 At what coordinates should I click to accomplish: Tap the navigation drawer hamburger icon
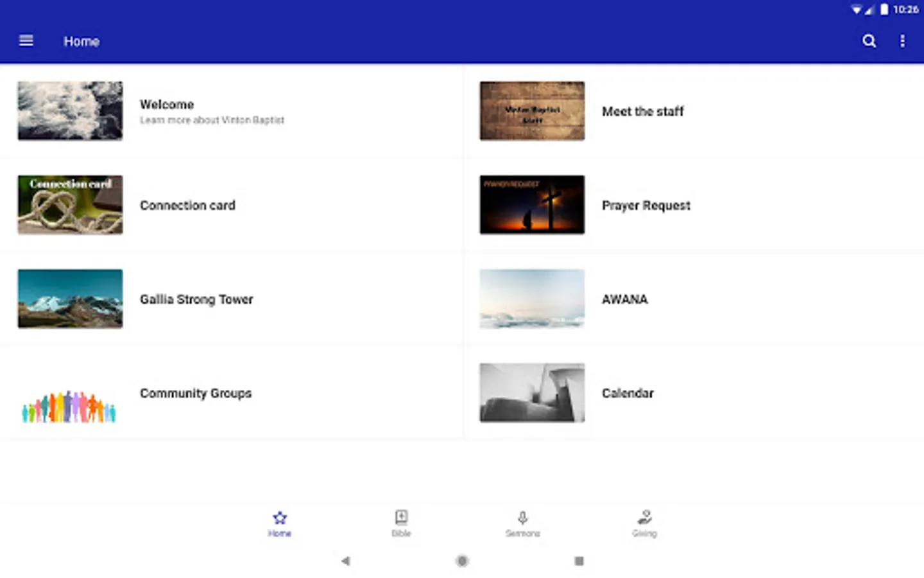(26, 40)
